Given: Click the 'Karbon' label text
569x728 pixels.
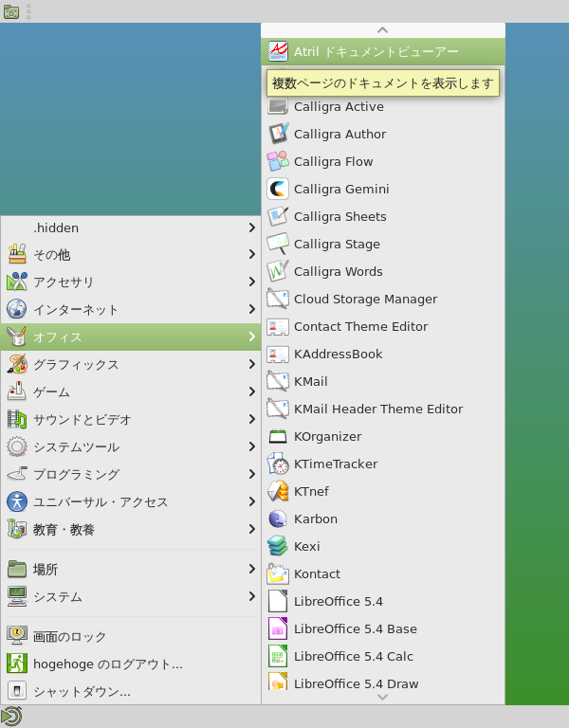Looking at the screenshot, I should coord(316,519).
